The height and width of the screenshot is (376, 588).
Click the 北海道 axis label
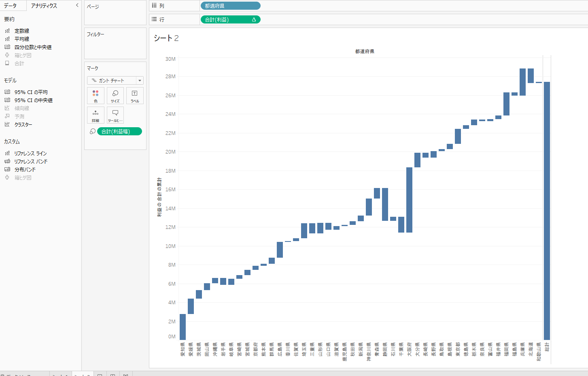coord(531,349)
